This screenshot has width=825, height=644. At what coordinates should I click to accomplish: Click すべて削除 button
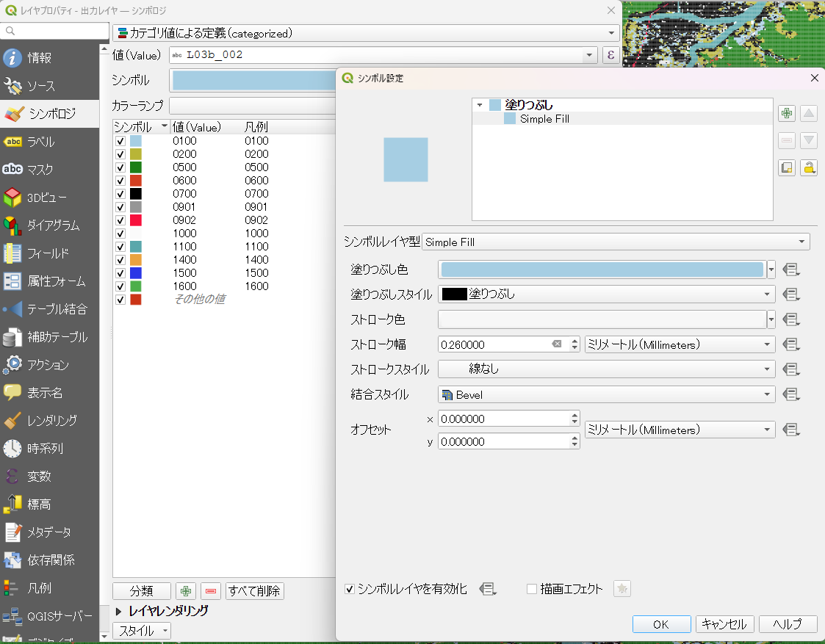click(x=255, y=591)
